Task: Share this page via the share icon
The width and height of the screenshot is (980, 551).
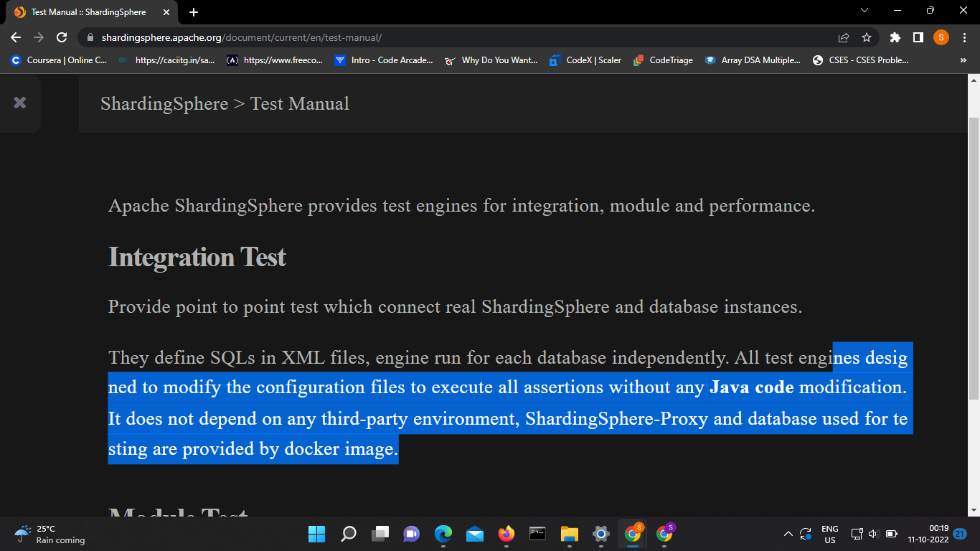Action: tap(844, 37)
